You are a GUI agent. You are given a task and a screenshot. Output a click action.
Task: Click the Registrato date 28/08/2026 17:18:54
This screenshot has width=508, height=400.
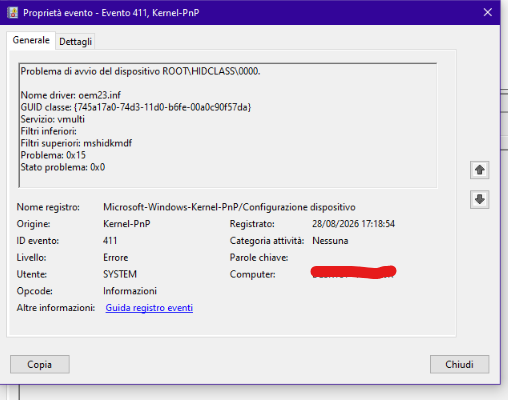(353, 224)
